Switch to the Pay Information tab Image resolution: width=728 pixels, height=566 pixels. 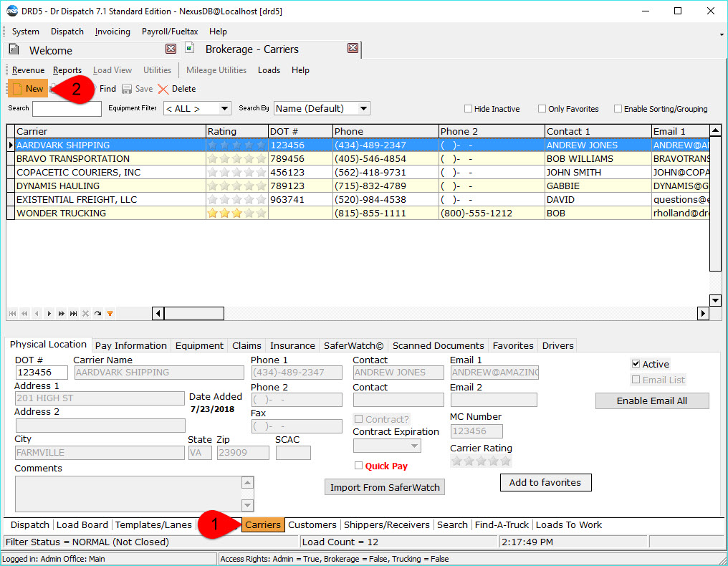[x=131, y=345]
